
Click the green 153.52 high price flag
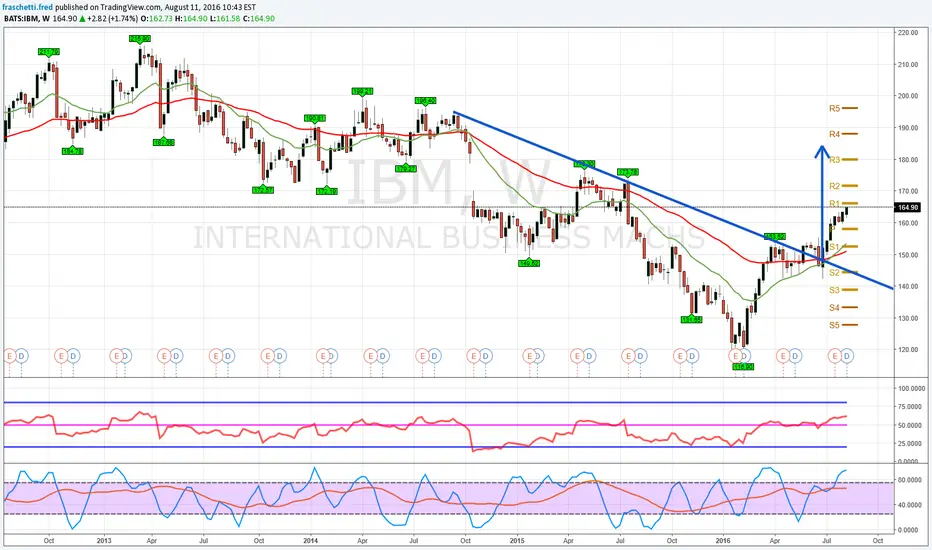click(775, 237)
